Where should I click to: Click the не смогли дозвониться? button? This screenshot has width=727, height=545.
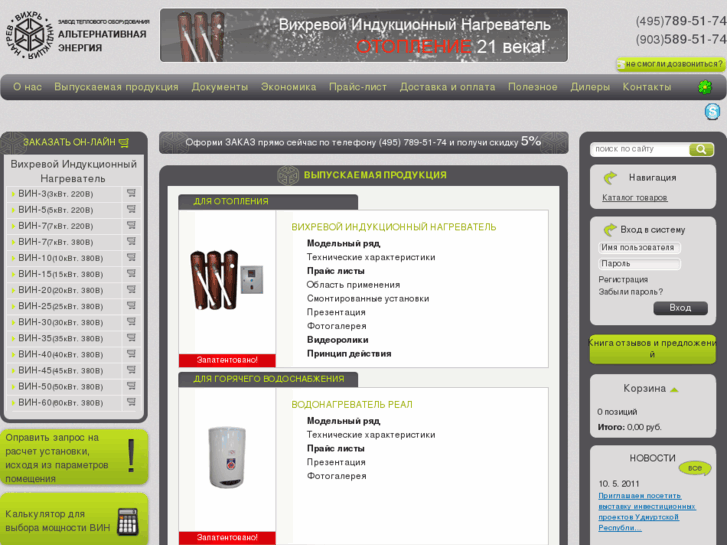671,64
